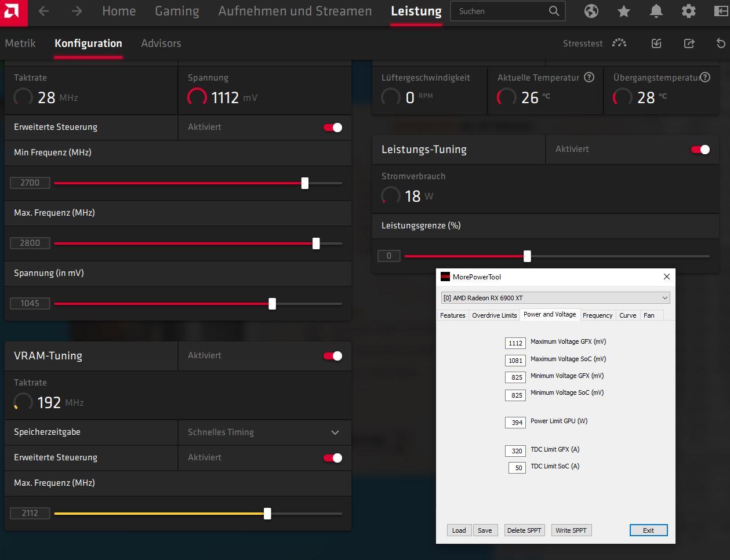Open favorites star icon
Viewport: 730px width, 560px height.
pyautogui.click(x=624, y=11)
